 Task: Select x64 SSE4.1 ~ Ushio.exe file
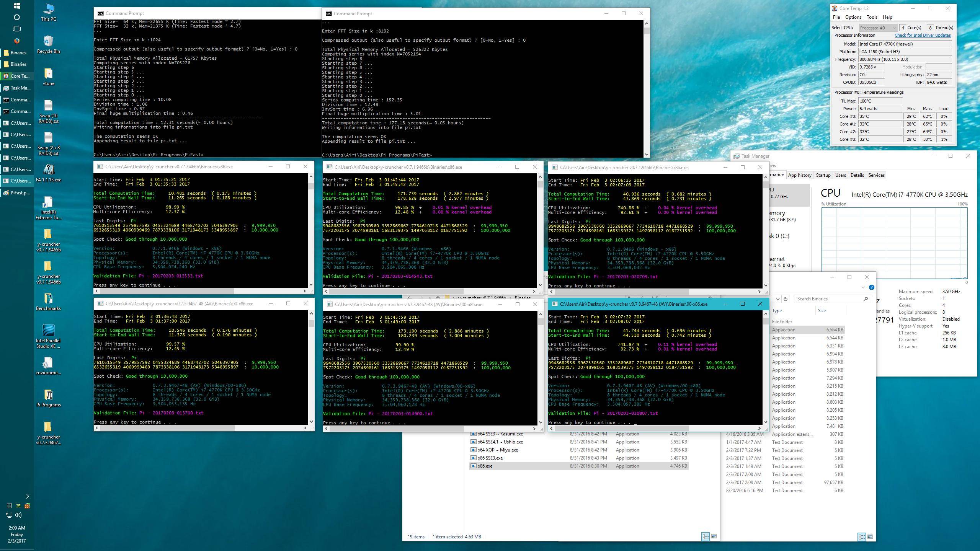click(578, 442)
